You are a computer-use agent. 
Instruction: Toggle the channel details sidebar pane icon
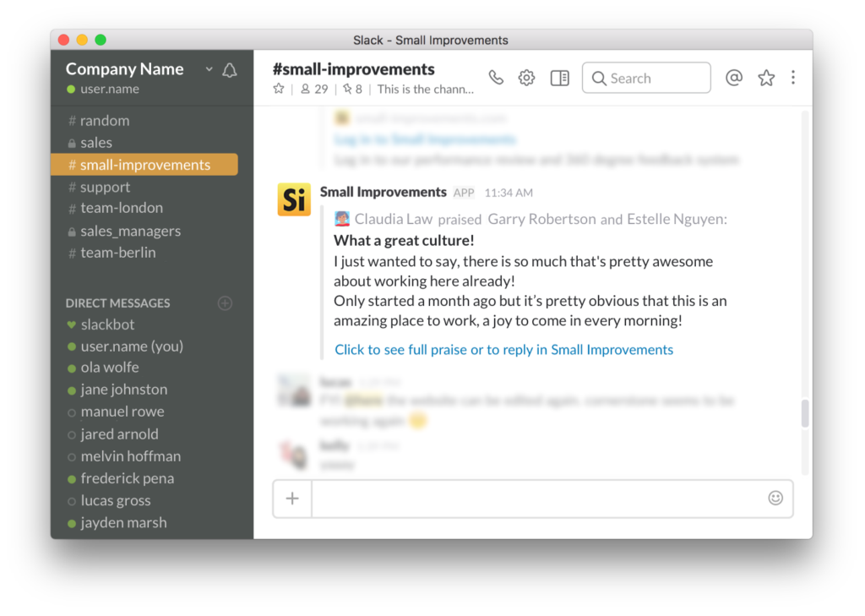559,78
